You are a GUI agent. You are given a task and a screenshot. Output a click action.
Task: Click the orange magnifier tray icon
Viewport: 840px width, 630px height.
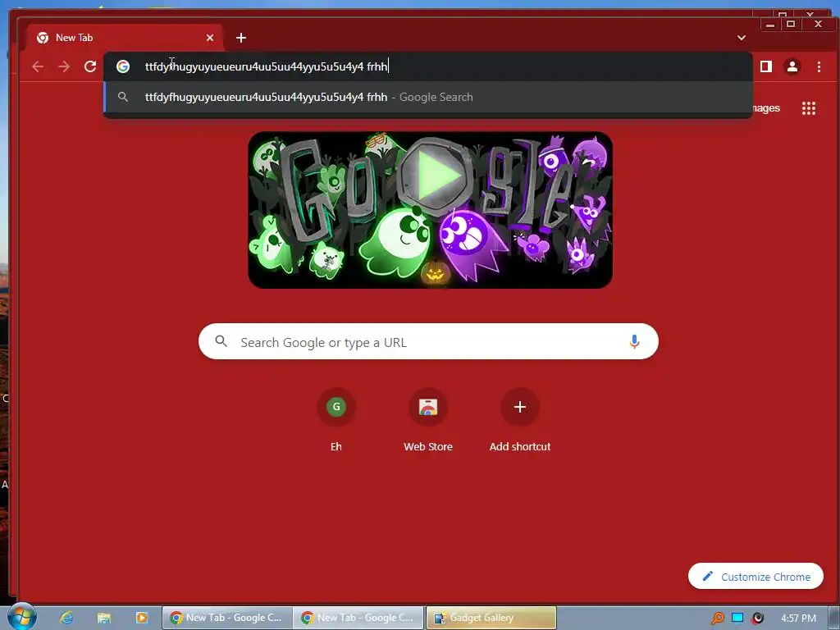pos(717,618)
